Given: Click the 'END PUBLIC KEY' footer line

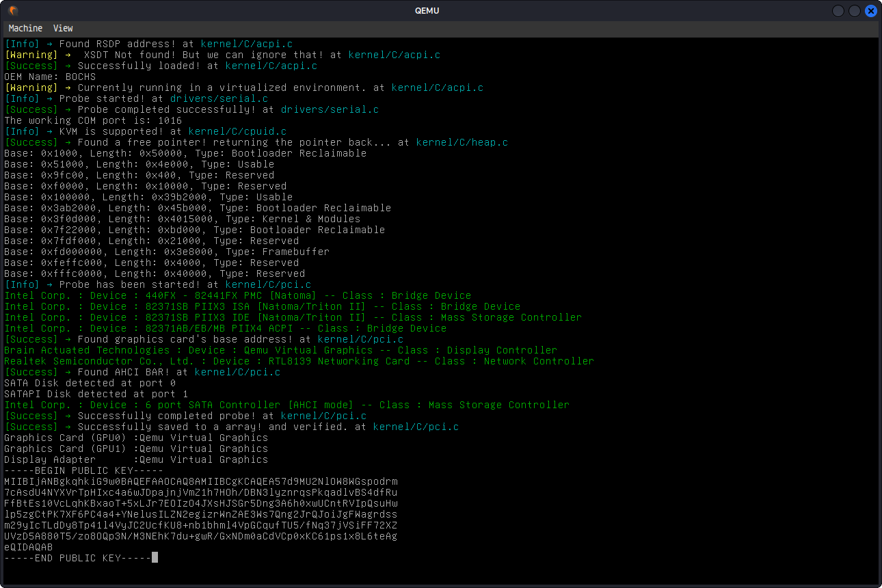Looking at the screenshot, I should tap(78, 558).
